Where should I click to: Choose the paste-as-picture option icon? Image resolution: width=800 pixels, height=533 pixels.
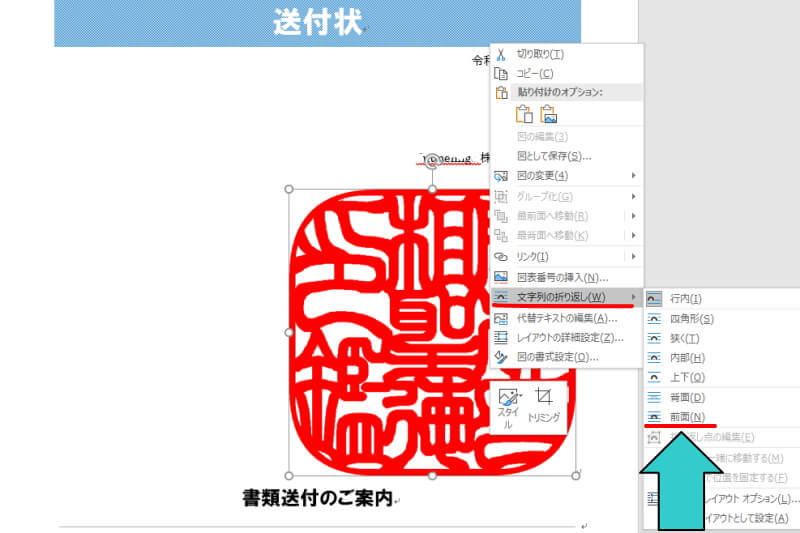[x=548, y=114]
